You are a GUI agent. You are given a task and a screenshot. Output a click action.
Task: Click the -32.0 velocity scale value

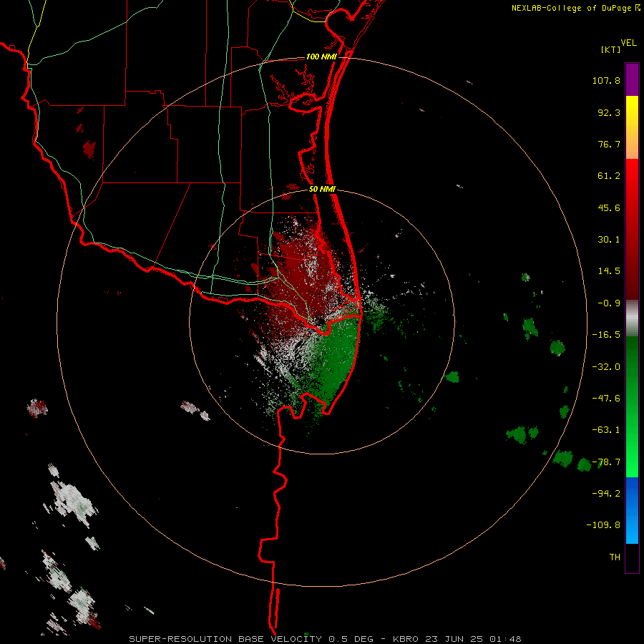pos(606,367)
